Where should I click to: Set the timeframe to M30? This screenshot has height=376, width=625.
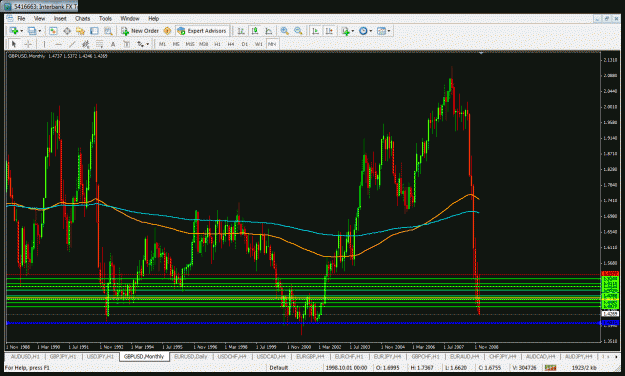click(204, 44)
